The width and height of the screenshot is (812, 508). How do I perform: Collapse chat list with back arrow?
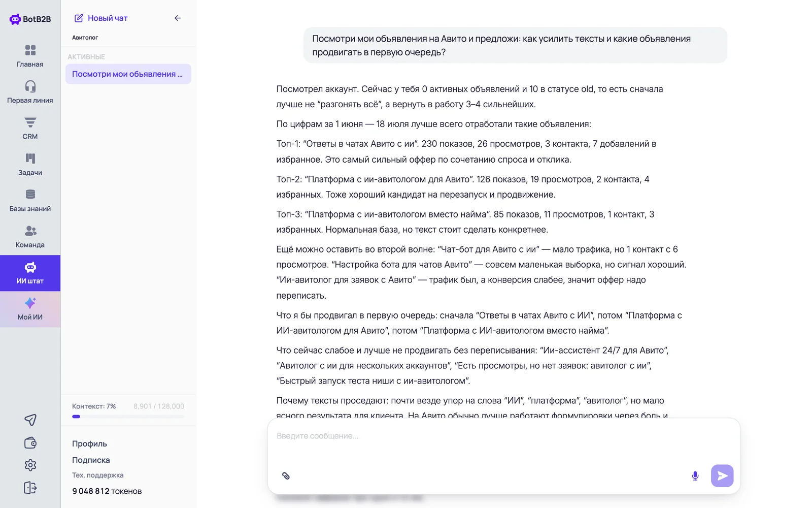click(x=178, y=18)
